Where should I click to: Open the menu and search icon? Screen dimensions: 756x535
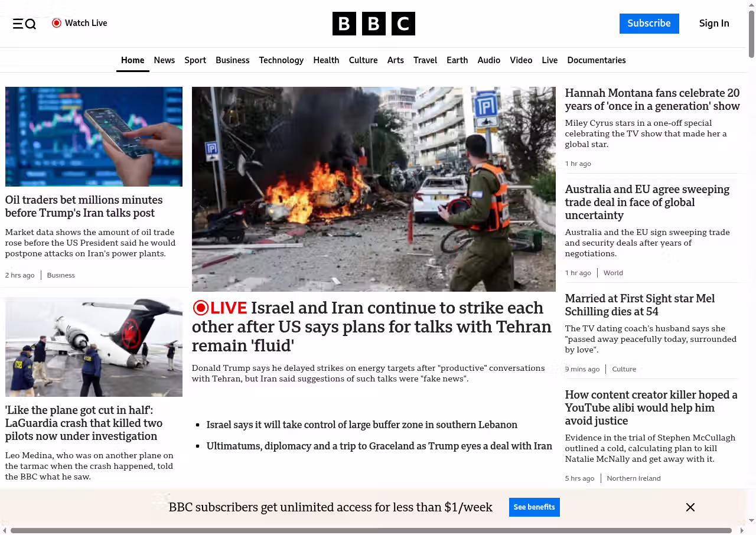(24, 24)
